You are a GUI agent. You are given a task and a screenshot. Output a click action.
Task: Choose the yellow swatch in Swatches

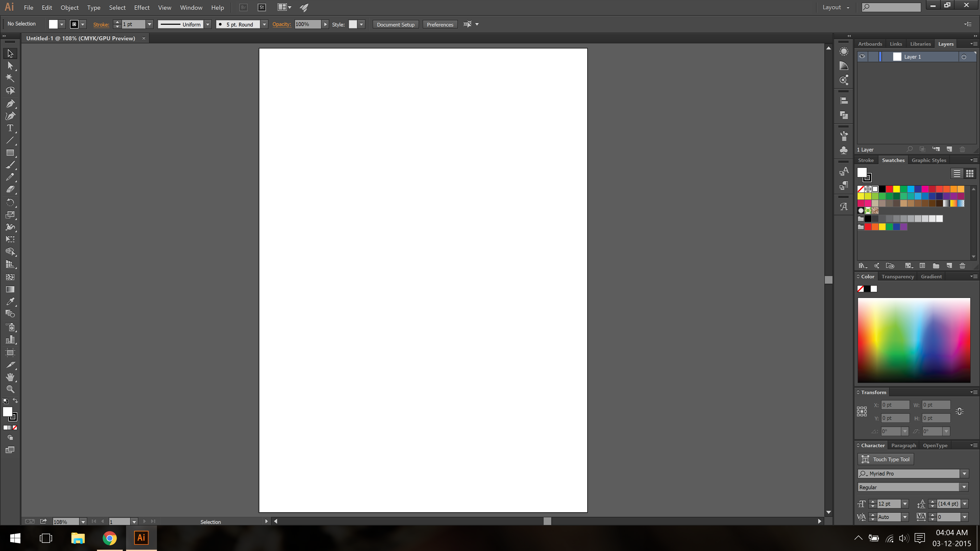click(x=896, y=189)
